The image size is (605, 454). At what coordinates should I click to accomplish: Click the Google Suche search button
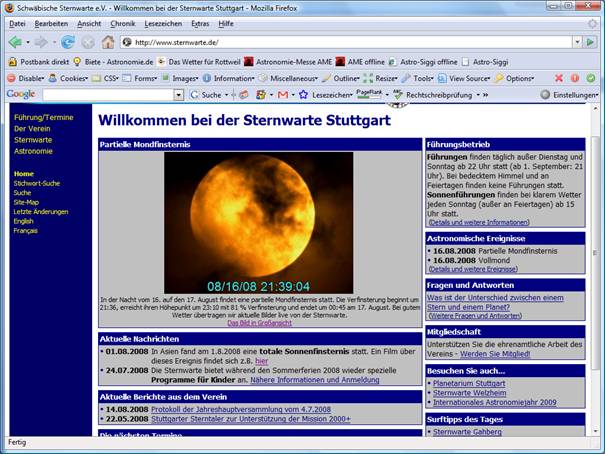pos(207,95)
